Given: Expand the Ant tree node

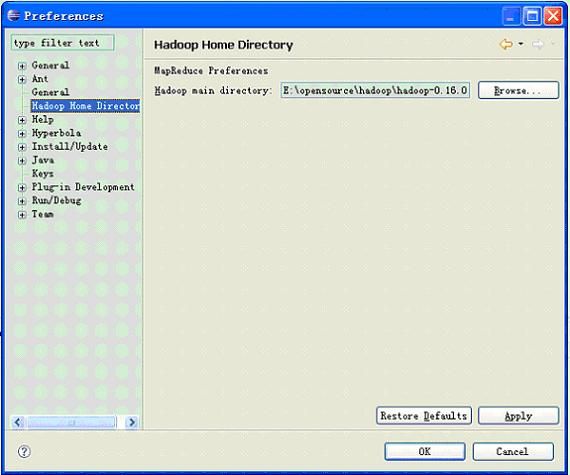Looking at the screenshot, I should [22, 80].
